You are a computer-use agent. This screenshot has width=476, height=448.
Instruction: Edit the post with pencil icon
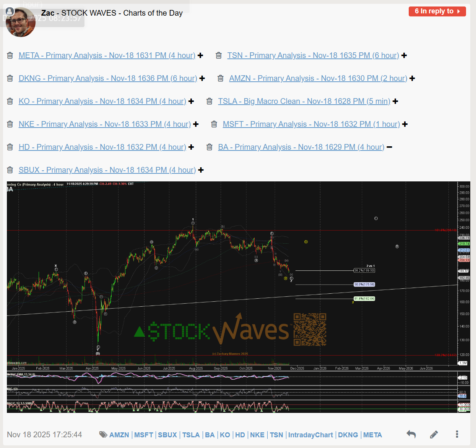[x=434, y=434]
